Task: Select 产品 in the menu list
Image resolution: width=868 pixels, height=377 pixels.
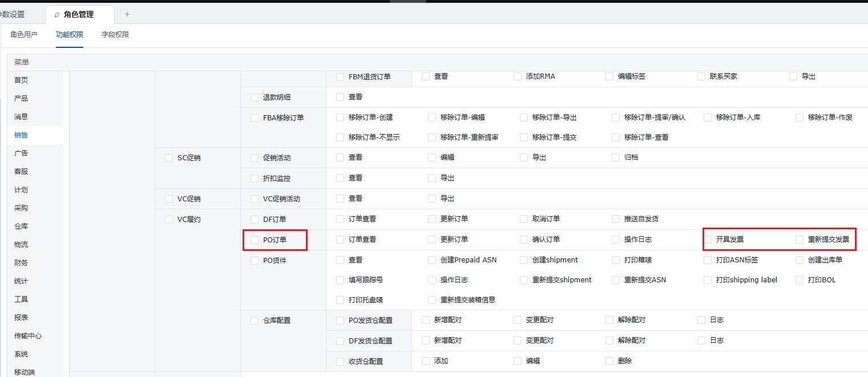Action: point(21,99)
